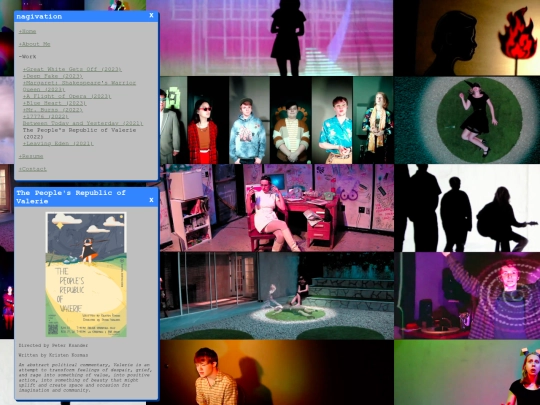Open Margaret: Shakespeare's Warrior Queen link
The image size is (540, 405).
(x=79, y=86)
